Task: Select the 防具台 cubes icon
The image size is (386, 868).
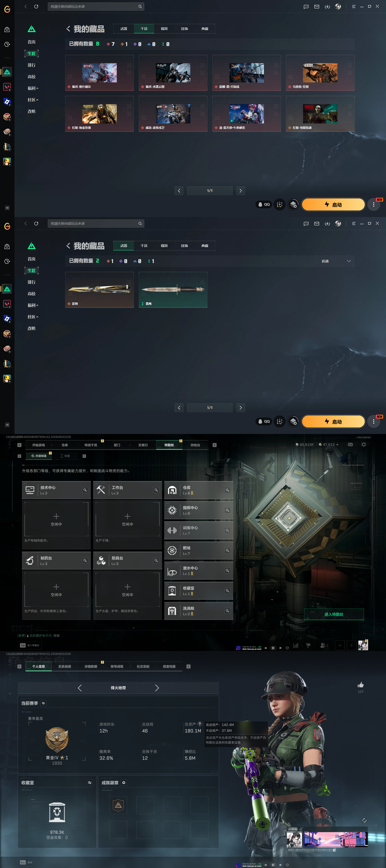Action: pos(101,560)
